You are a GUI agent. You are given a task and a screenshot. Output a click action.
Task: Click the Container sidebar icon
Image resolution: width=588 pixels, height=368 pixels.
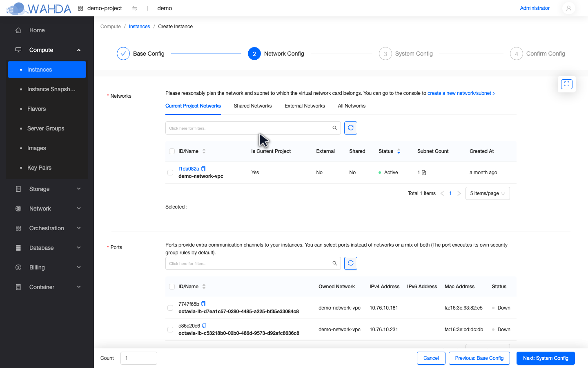click(18, 287)
